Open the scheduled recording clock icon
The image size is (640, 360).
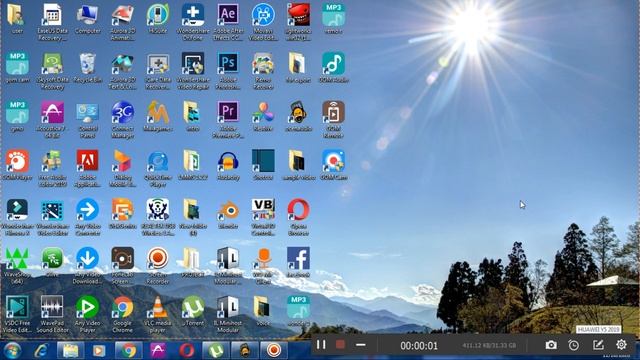tap(573, 345)
